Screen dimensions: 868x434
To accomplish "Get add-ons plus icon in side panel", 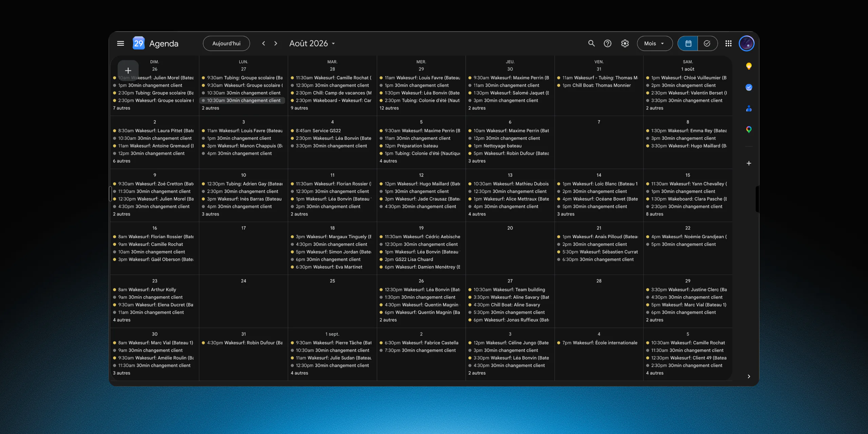I will [749, 163].
